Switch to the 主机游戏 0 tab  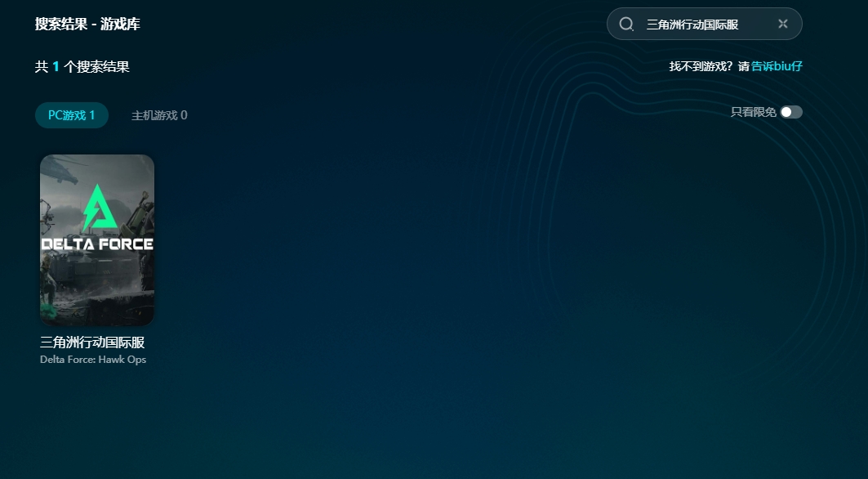tap(159, 115)
